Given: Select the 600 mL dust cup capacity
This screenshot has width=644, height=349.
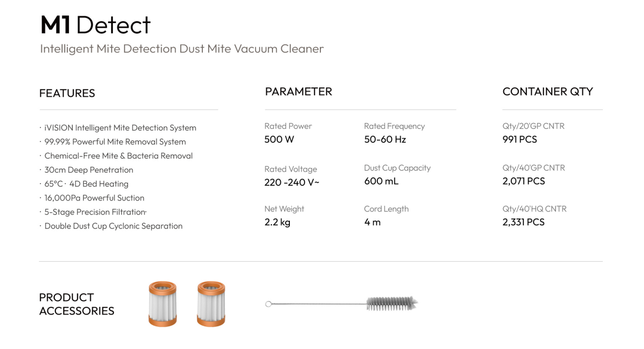Looking at the screenshot, I should [381, 181].
